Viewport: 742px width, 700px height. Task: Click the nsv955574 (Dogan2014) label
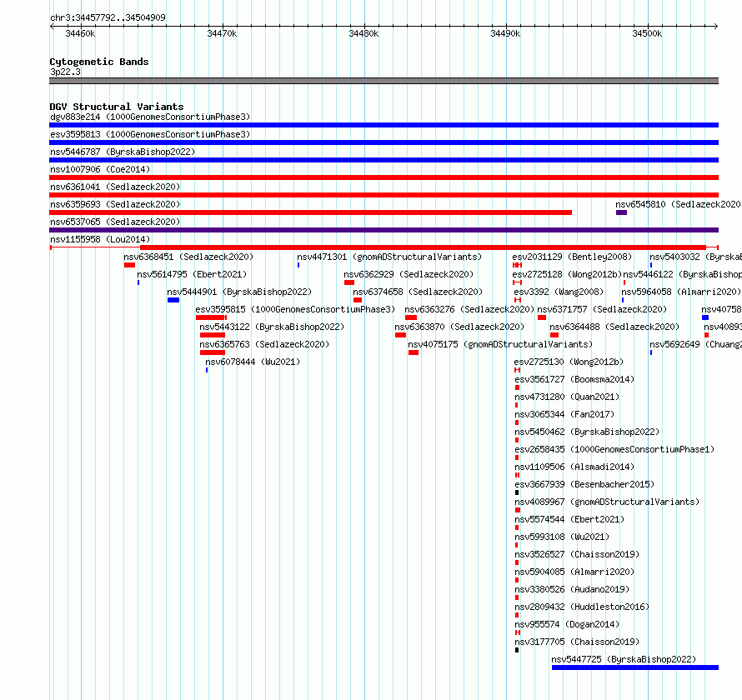(567, 624)
